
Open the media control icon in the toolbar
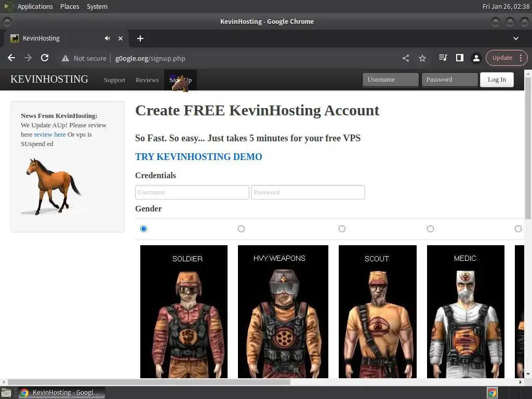(x=443, y=58)
